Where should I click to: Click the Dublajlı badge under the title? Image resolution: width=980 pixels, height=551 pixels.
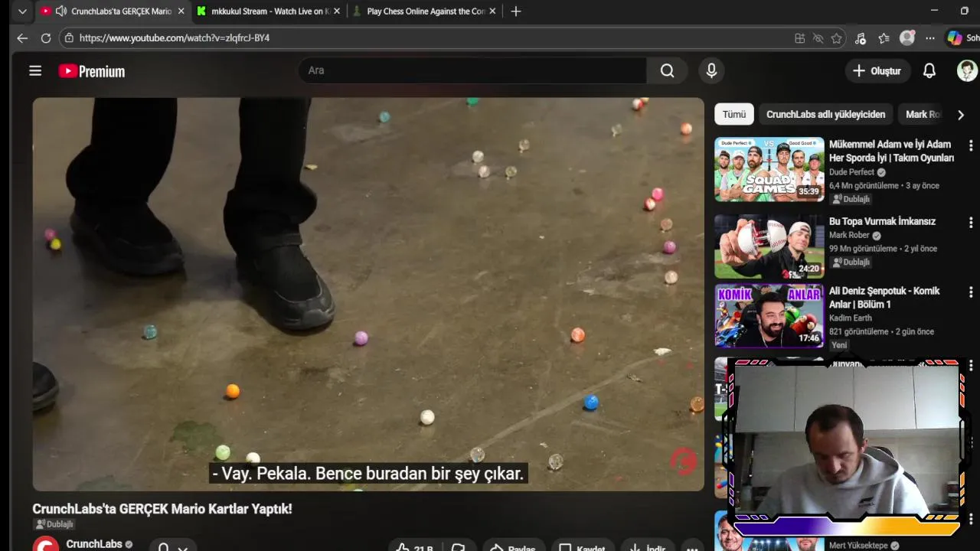click(x=54, y=524)
